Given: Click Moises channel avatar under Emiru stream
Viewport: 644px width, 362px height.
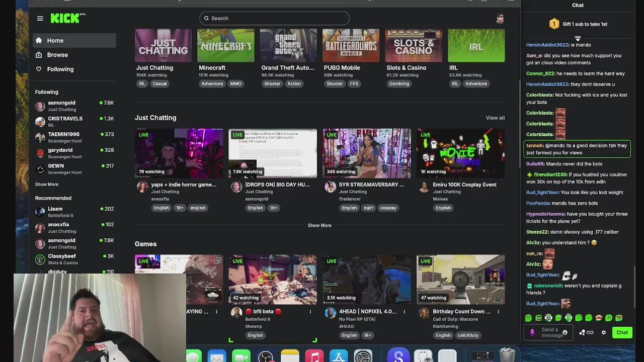Looking at the screenshot, I should (x=424, y=187).
